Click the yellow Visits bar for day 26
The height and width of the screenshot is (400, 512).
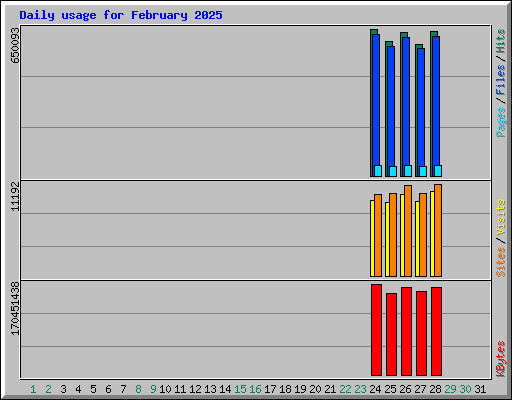[x=402, y=235]
